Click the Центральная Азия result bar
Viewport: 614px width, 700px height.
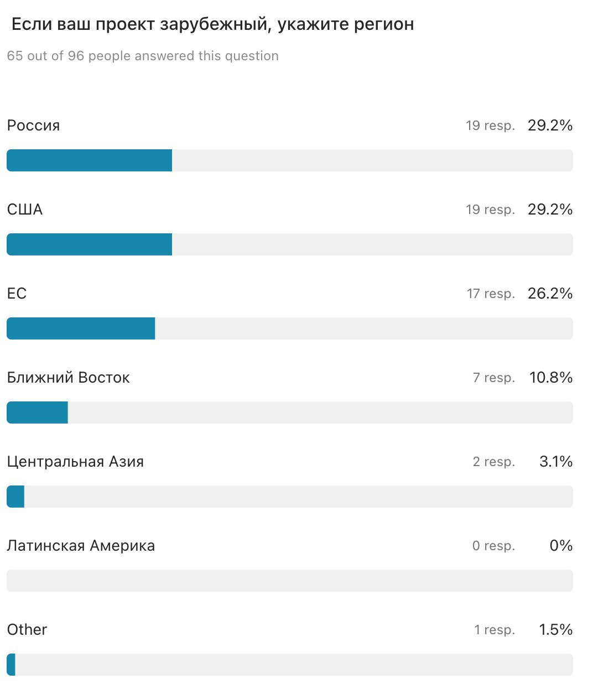pos(290,497)
